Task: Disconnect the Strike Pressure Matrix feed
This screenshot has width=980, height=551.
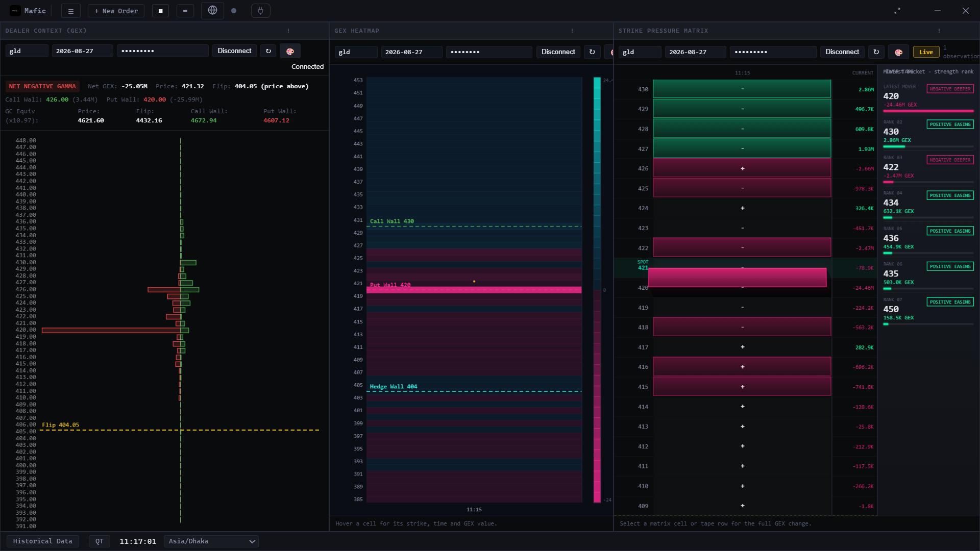Action: point(842,52)
